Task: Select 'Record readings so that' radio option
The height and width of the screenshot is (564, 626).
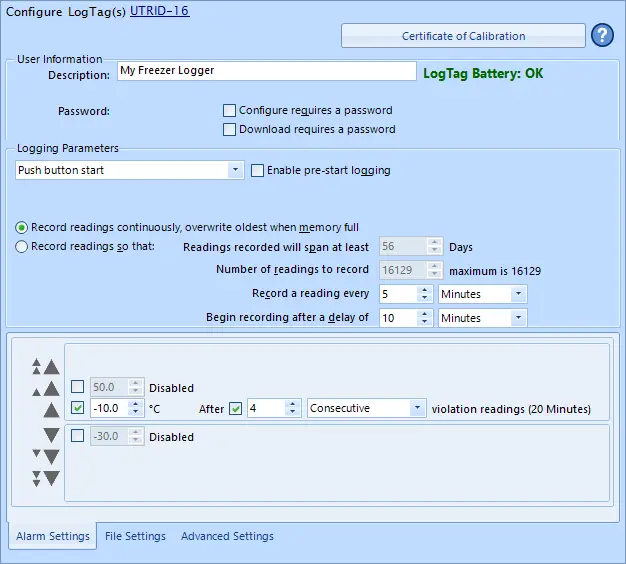Action: [22, 247]
